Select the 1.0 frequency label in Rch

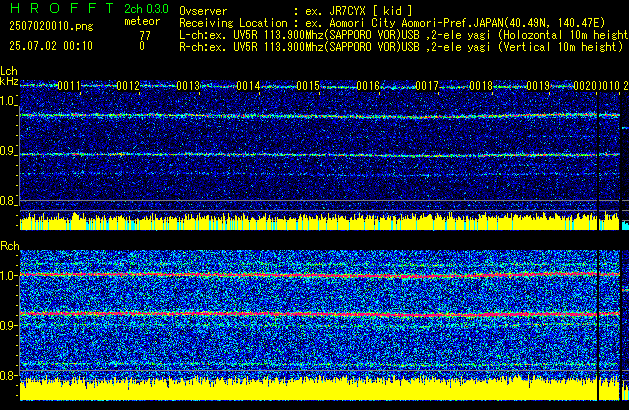(x=8, y=276)
